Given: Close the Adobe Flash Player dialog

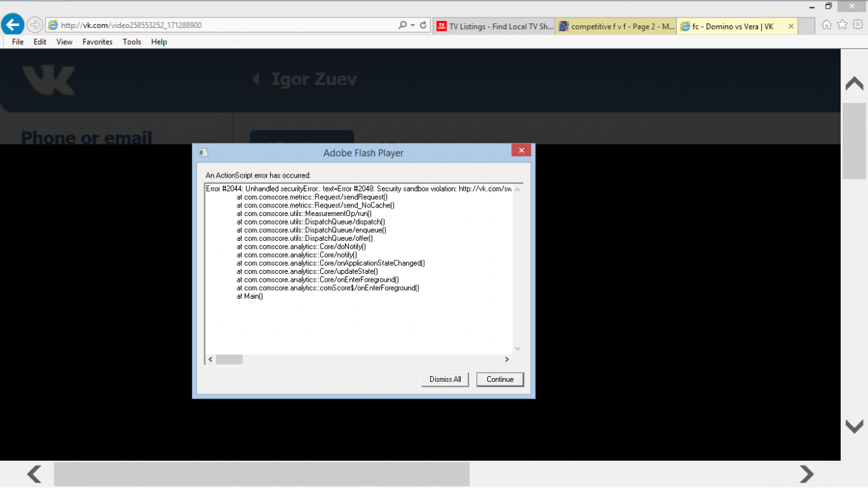Looking at the screenshot, I should point(521,151).
